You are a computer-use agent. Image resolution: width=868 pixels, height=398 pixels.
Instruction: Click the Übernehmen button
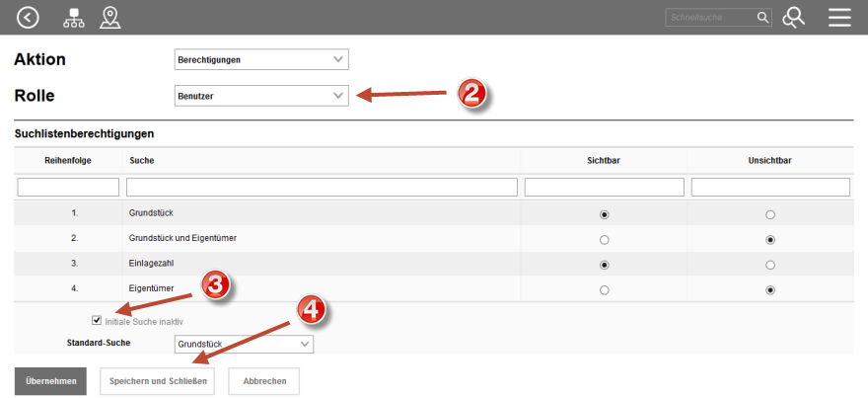click(x=50, y=381)
